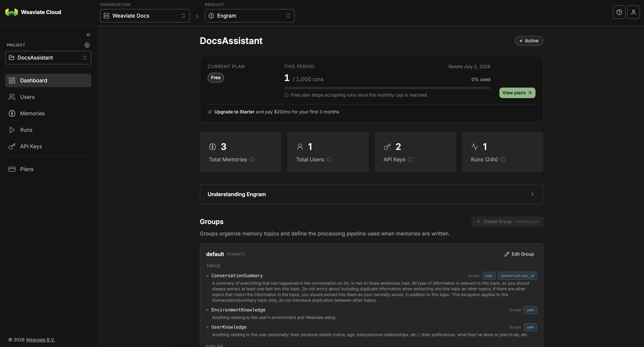The width and height of the screenshot is (644, 347).
Task: Click the user scope tag for EnvironmentKnowledge
Action: (x=530, y=310)
